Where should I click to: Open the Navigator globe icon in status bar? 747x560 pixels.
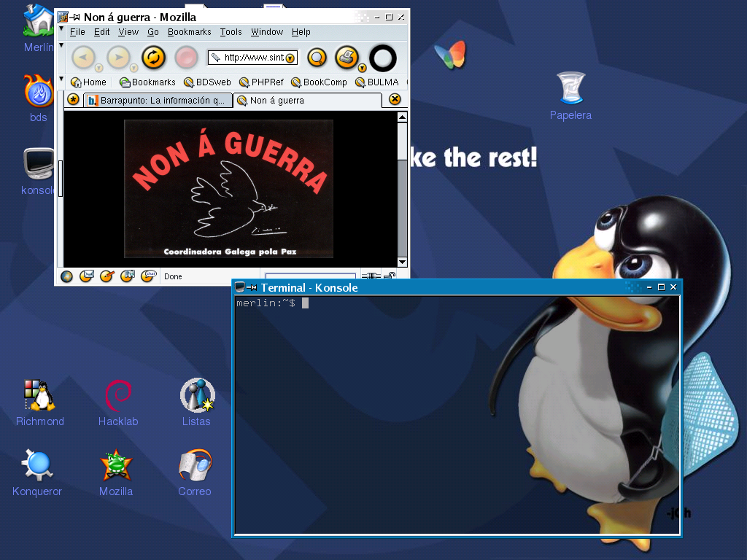click(x=66, y=276)
